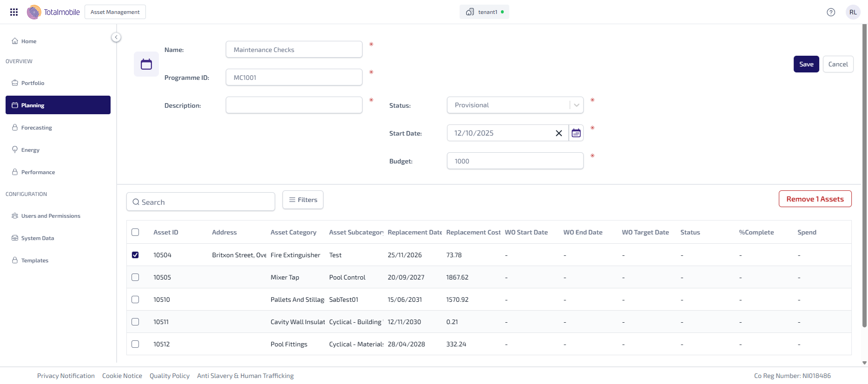Click the help question mark icon
This screenshot has height=384, width=868.
coord(831,12)
